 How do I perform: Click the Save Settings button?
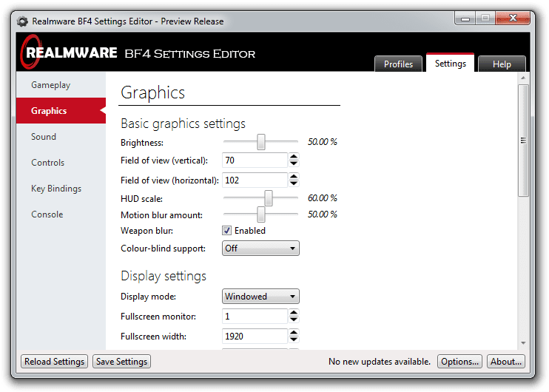[x=121, y=362]
